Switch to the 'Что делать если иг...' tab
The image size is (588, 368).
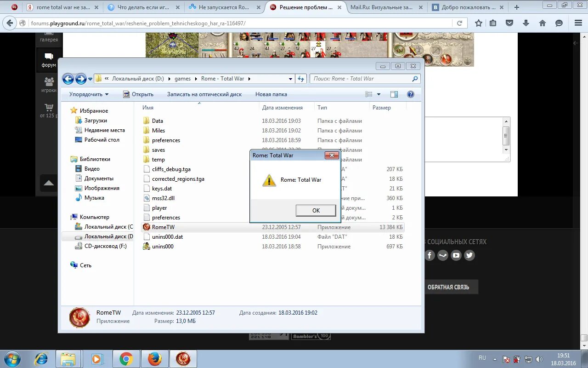point(144,7)
